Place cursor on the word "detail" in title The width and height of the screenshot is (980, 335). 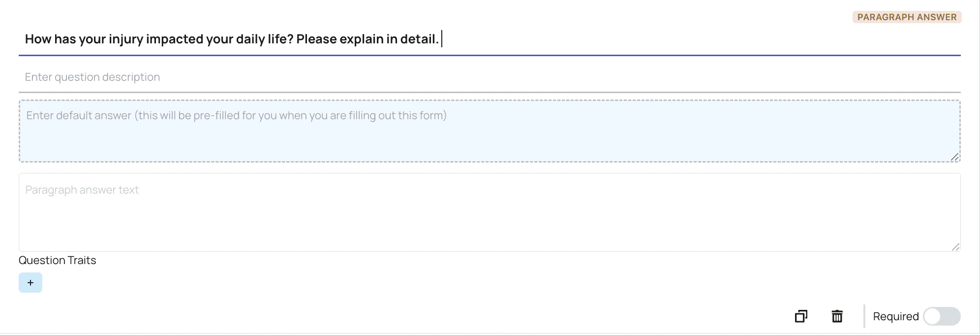point(418,39)
